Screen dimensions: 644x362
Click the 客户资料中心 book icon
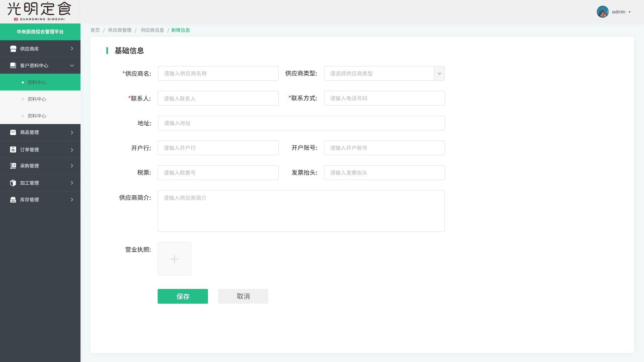(x=13, y=65)
